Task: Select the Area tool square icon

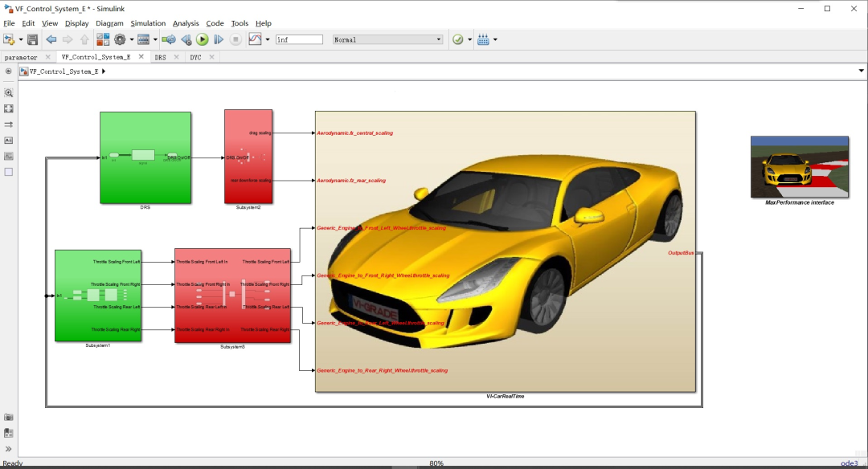Action: pos(8,172)
